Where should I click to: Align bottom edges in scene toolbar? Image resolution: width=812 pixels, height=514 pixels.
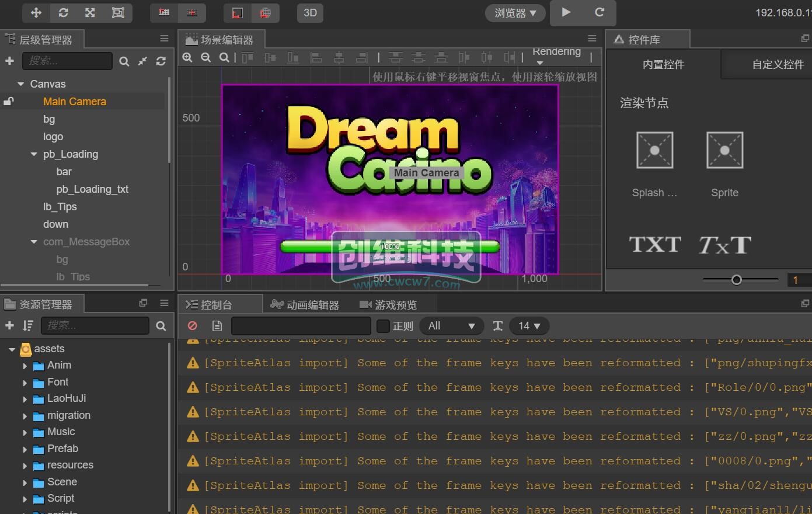pos(293,57)
